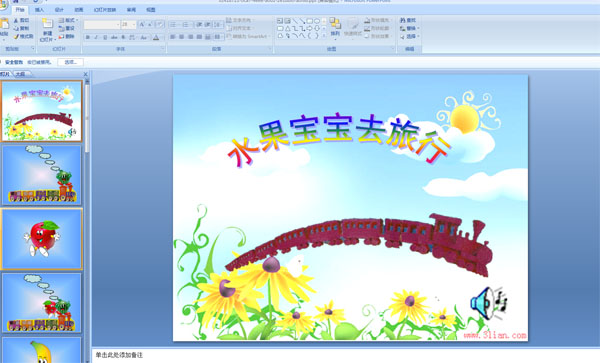Click the Paste clipboard icon
Viewport: 600px width, 363px height.
click(x=5, y=29)
